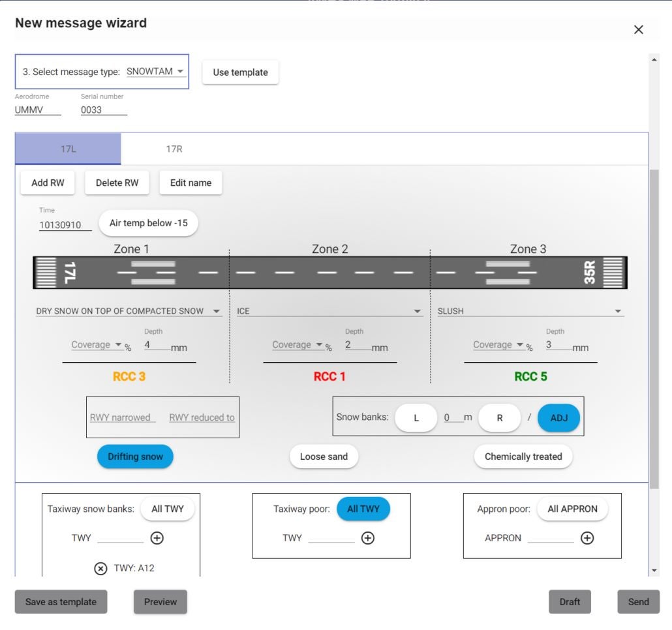Switch to the 17R runway tab
This screenshot has height=630, width=672.
174,149
